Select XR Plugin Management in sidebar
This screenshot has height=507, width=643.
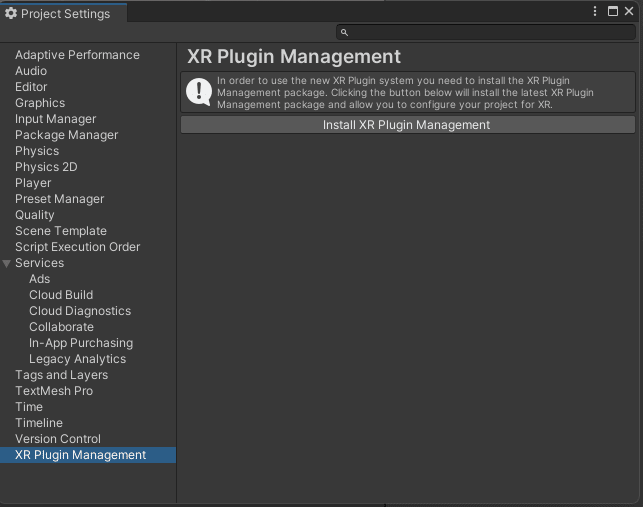click(88, 455)
